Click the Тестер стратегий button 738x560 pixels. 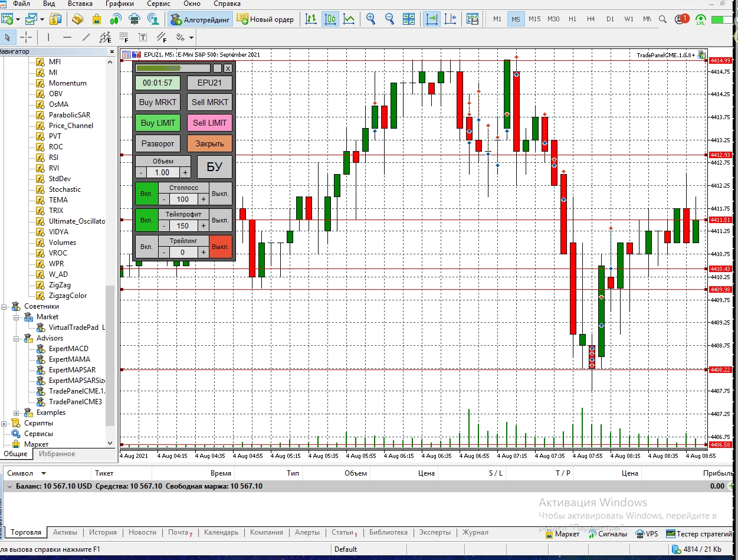[700, 534]
